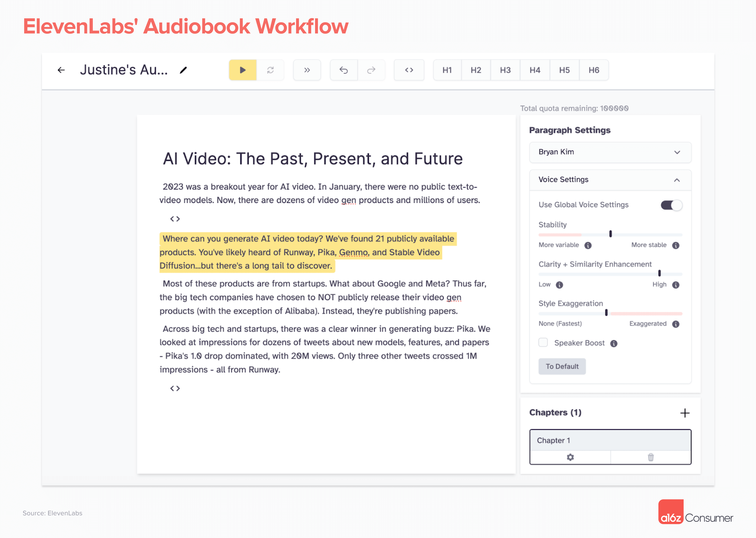
Task: Click the regenerate audio icon
Action: (x=270, y=70)
